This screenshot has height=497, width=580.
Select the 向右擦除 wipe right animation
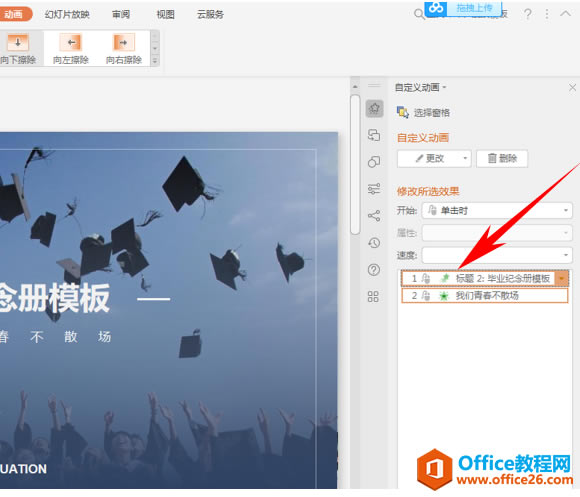point(124,49)
